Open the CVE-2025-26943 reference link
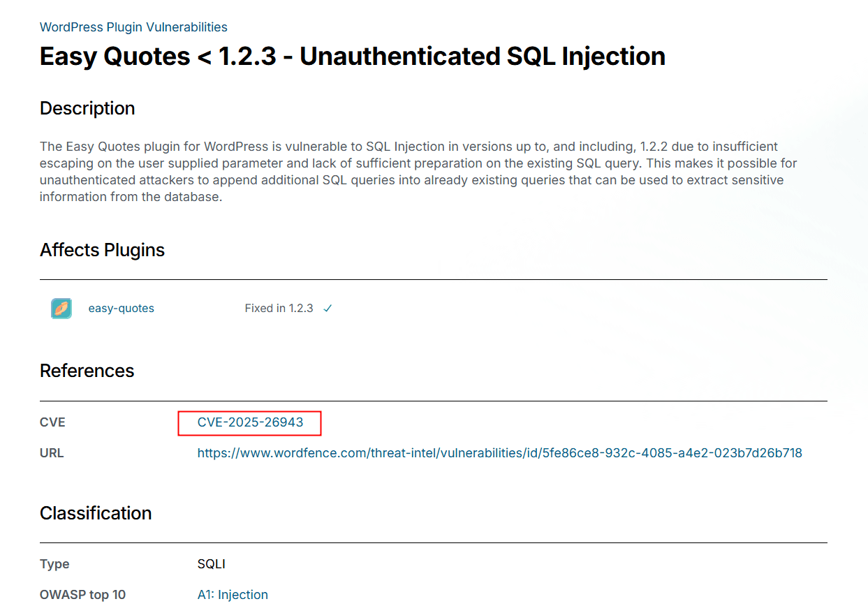Viewport: 868px width, 606px height. pos(250,422)
